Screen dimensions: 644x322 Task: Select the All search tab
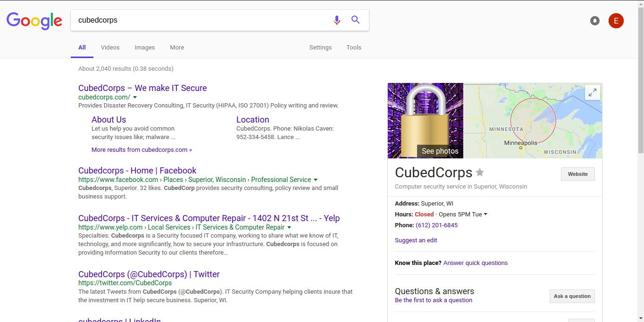(82, 48)
